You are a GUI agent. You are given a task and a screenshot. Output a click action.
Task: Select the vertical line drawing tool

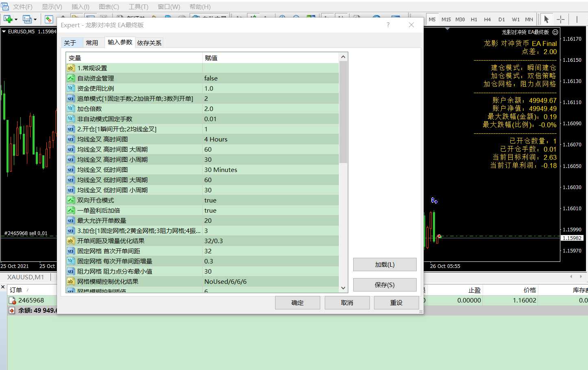tap(577, 19)
